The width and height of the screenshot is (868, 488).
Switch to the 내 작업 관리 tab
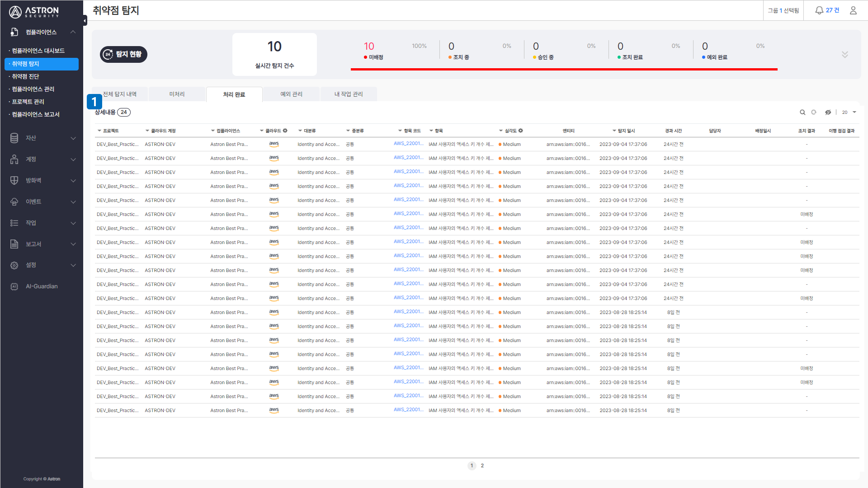point(349,94)
